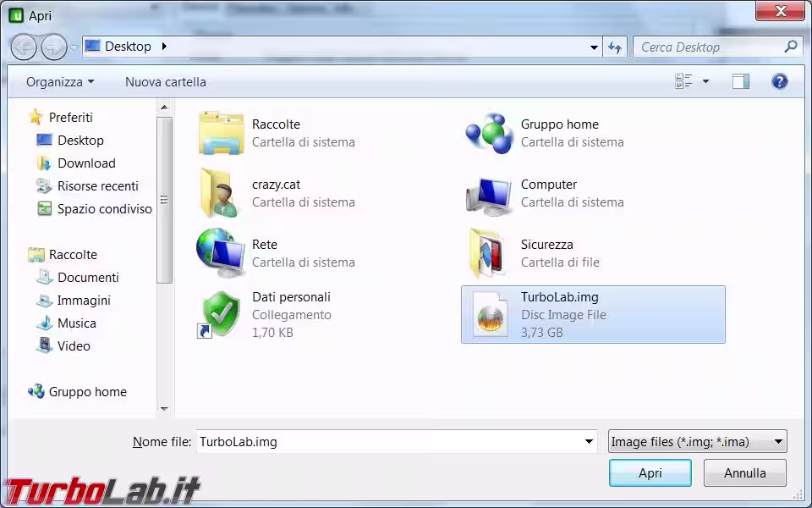
Task: Go back with the left arrow button
Action: tap(24, 47)
